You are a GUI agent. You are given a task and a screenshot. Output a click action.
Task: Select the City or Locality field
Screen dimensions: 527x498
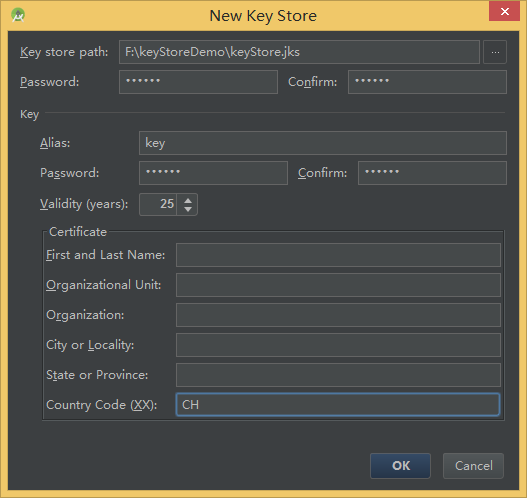(x=338, y=345)
